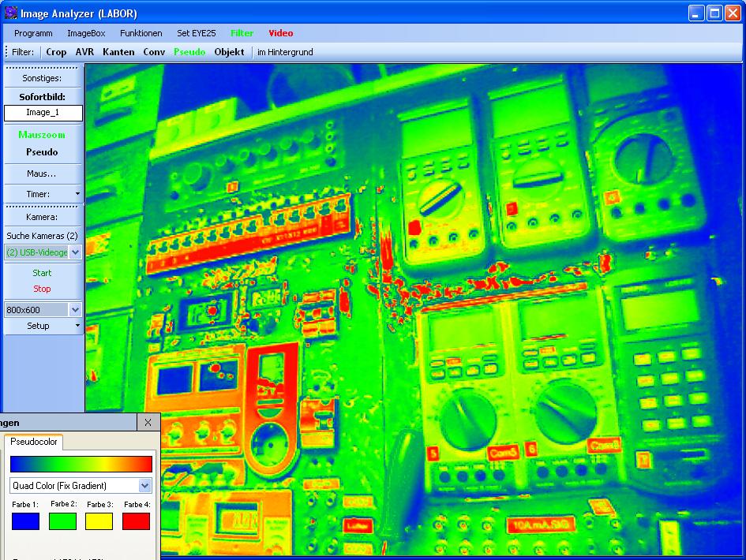Expand the Quad Color (Fix Gradient) dropdown
Viewport: 746px width, 560px height.
(x=144, y=486)
